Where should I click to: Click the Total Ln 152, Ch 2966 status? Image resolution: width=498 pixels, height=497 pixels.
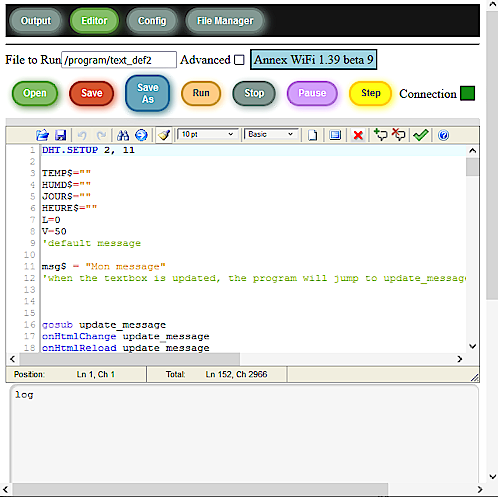[x=217, y=375]
